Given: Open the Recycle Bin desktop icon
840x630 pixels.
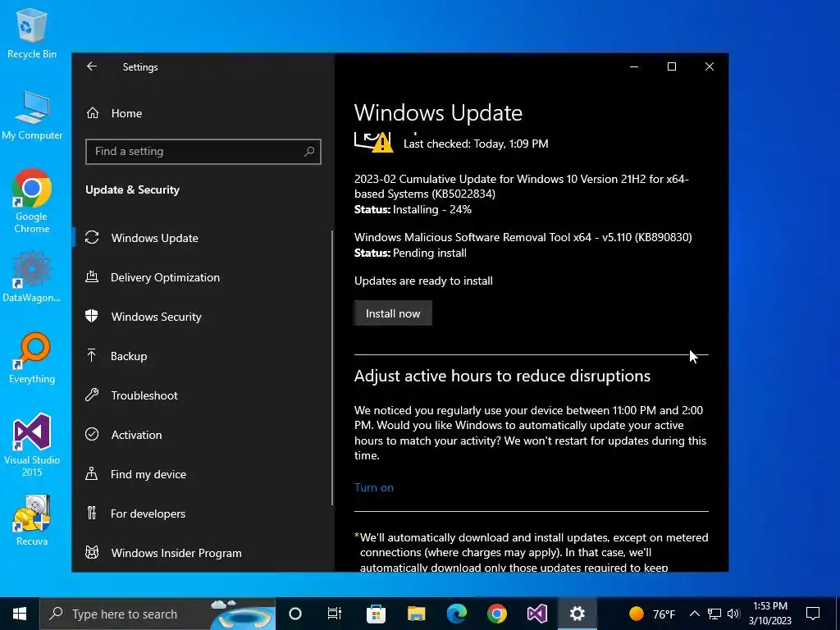Looking at the screenshot, I should coord(32,34).
